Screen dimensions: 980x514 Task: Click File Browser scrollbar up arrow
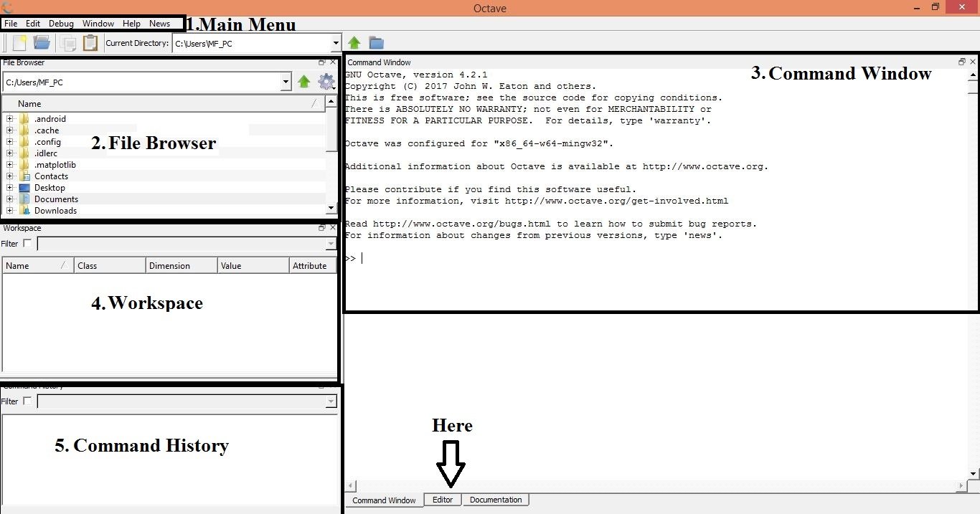coord(331,102)
